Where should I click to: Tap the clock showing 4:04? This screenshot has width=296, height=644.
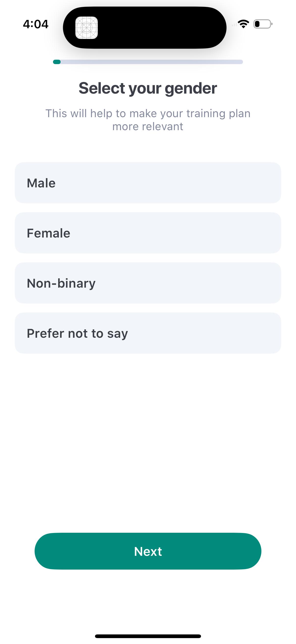[x=36, y=24]
